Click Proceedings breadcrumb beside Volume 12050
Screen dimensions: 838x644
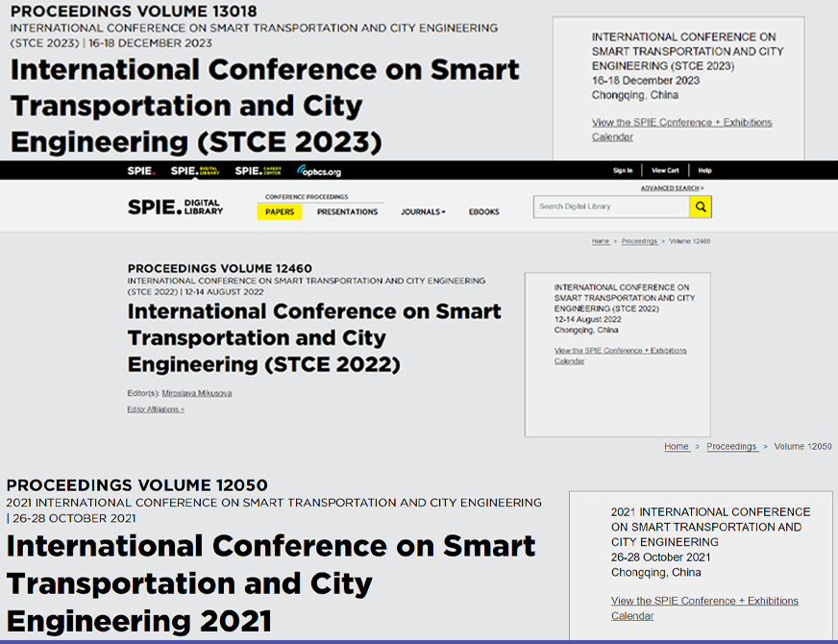tap(731, 446)
